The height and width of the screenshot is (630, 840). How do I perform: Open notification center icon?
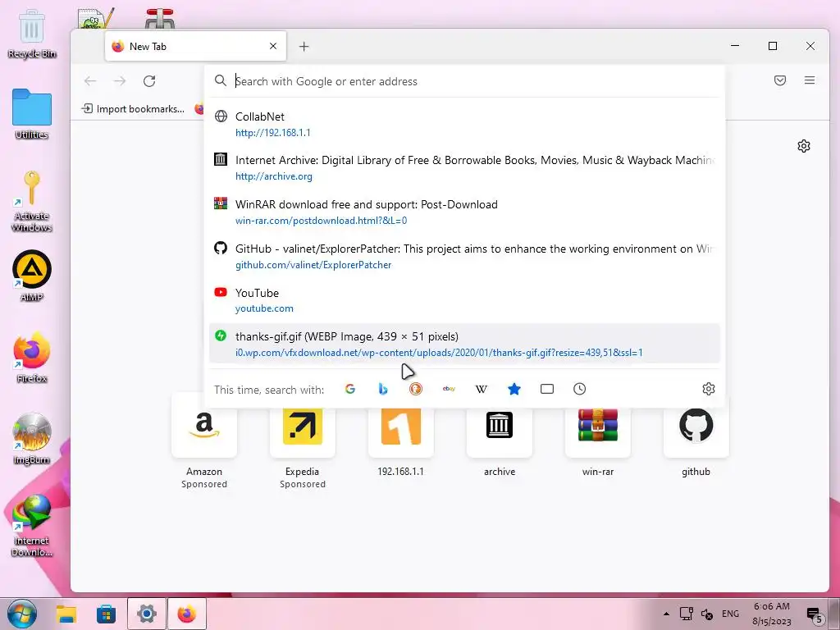(814, 615)
